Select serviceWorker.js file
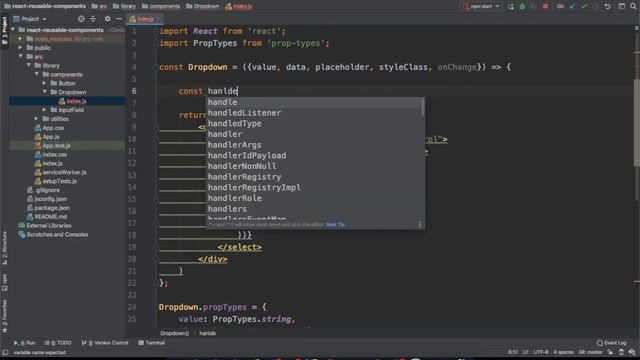Screen dimensions: 640x360 [60, 172]
